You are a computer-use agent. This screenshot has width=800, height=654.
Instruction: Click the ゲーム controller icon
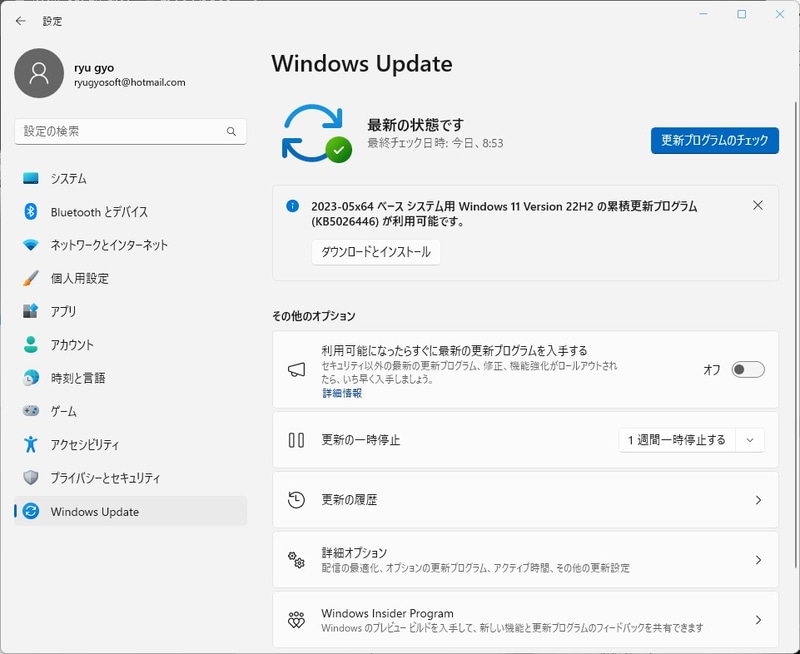click(x=31, y=411)
